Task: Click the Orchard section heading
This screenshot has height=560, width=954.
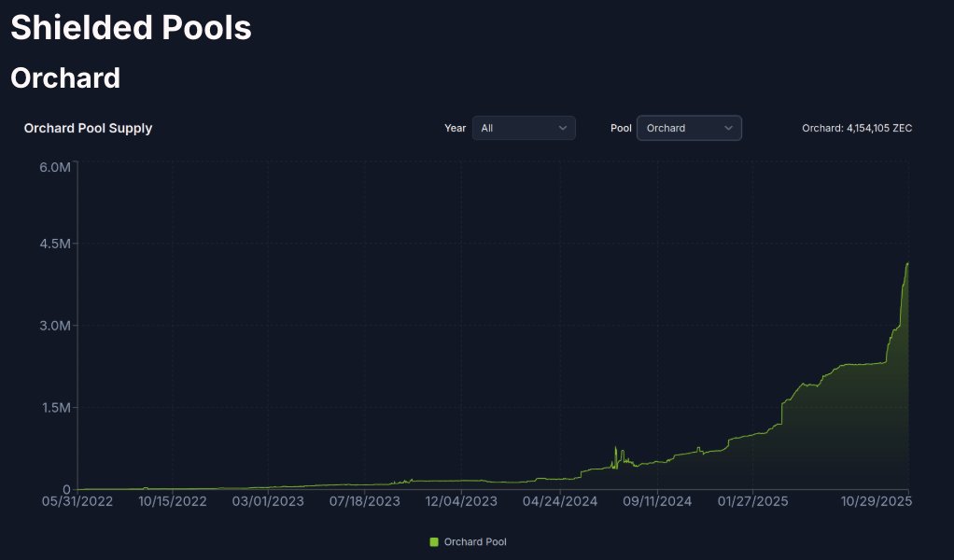Action: click(65, 77)
